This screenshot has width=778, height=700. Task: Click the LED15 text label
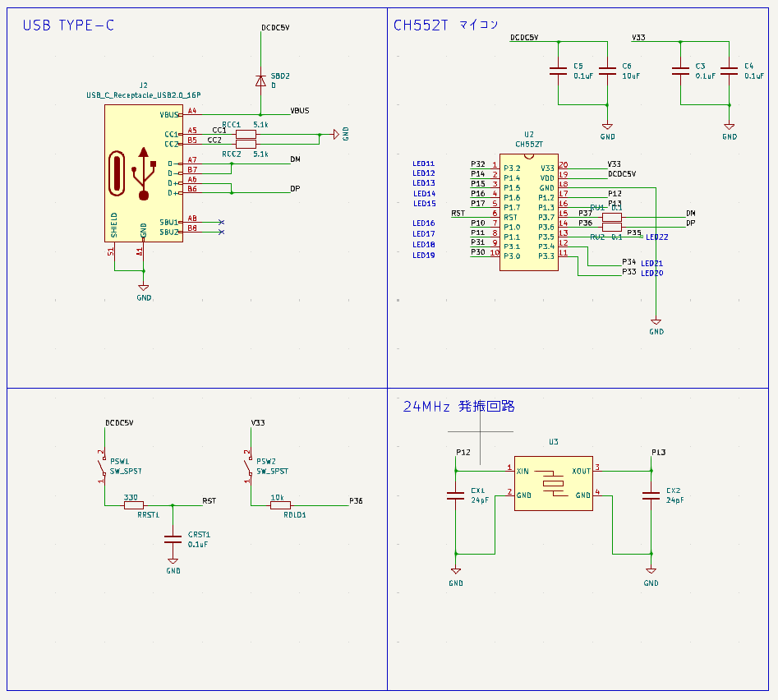425,204
